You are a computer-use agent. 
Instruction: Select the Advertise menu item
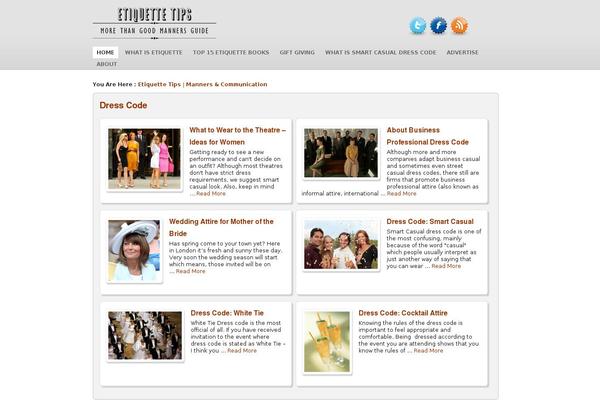pos(462,52)
